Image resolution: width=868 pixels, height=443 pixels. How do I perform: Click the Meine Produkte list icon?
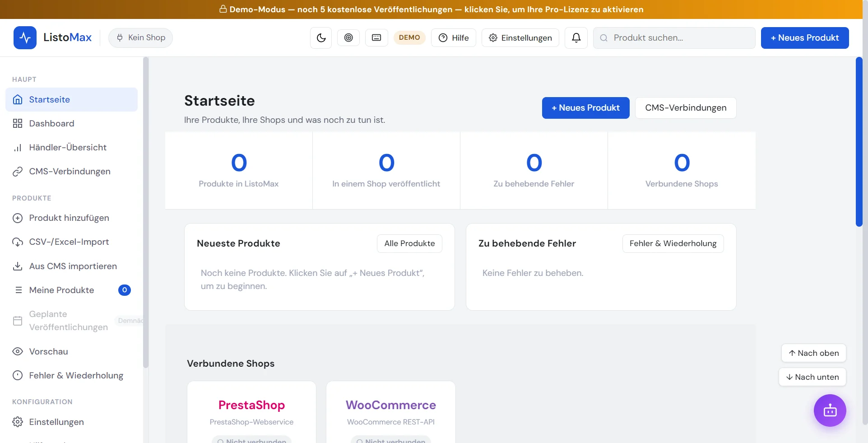[x=19, y=290]
